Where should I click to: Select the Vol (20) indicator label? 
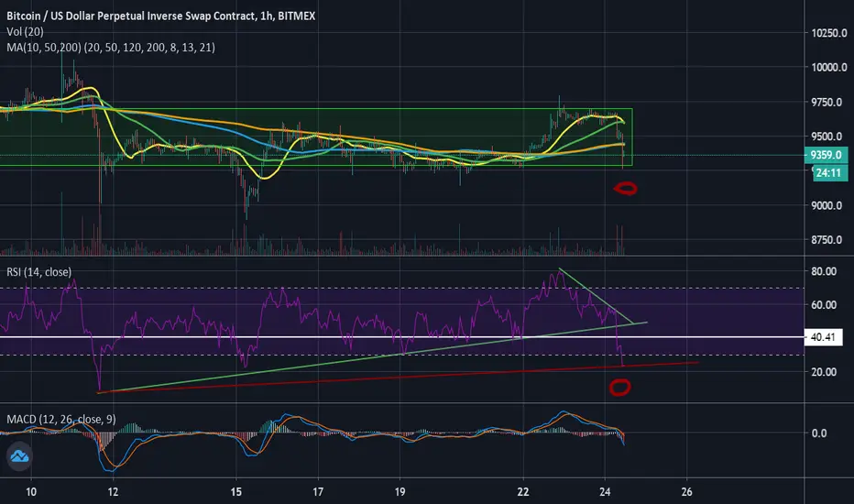click(25, 31)
